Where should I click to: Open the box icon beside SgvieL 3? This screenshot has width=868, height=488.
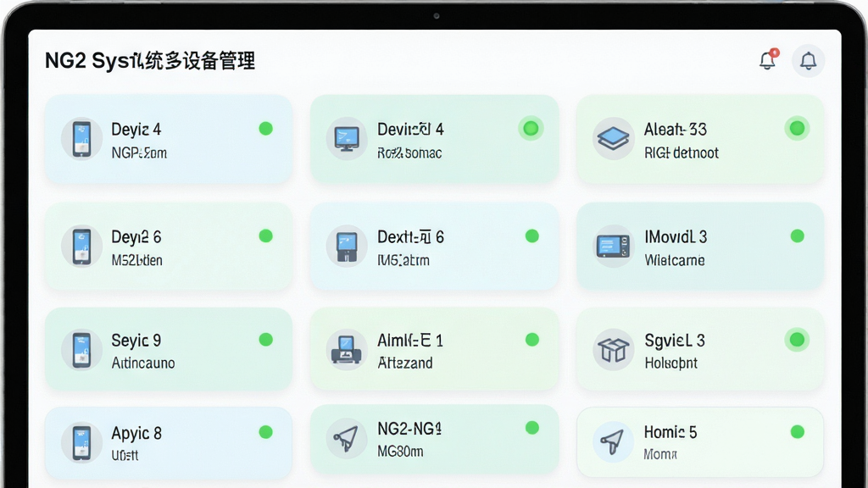[614, 350]
